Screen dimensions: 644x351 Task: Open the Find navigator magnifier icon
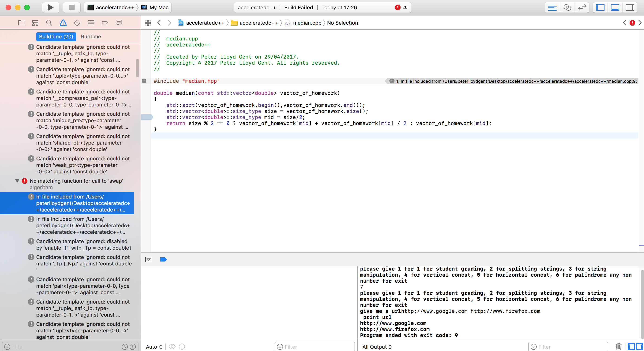point(49,23)
